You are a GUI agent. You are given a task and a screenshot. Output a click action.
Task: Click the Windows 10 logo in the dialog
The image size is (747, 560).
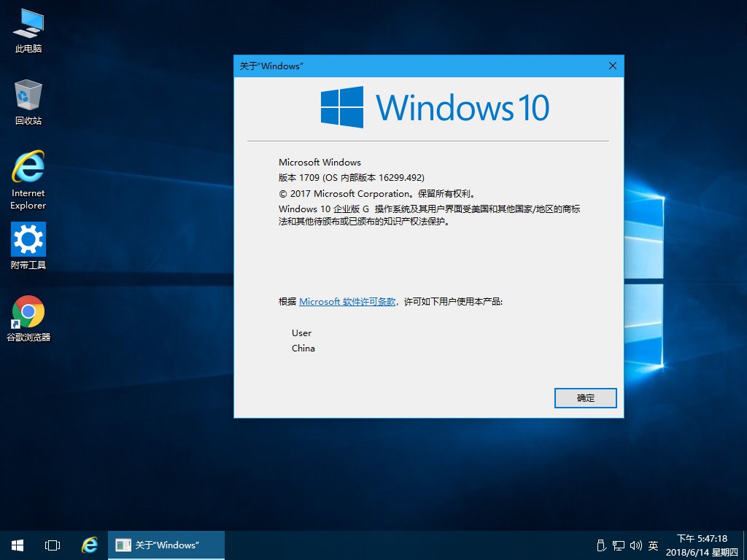tap(435, 107)
